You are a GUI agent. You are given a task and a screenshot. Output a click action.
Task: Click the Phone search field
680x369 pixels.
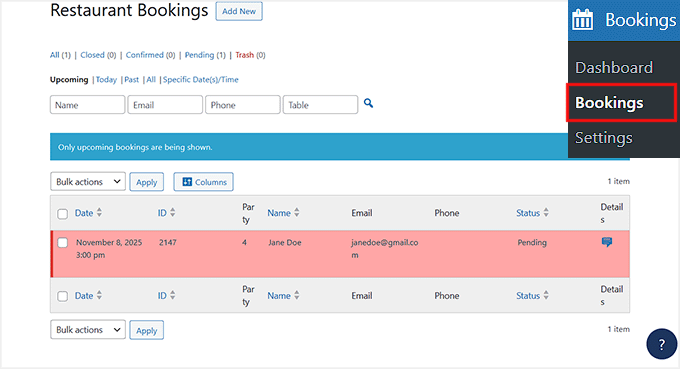242,105
